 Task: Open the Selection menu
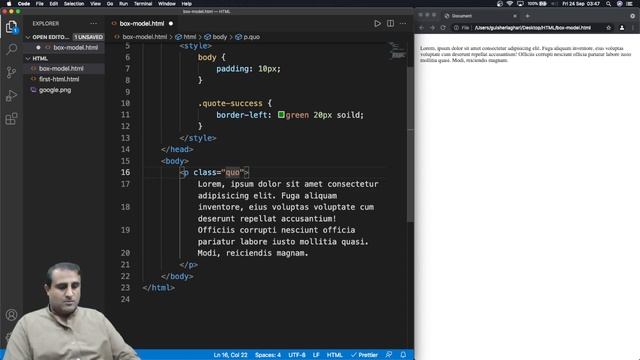(x=74, y=4)
